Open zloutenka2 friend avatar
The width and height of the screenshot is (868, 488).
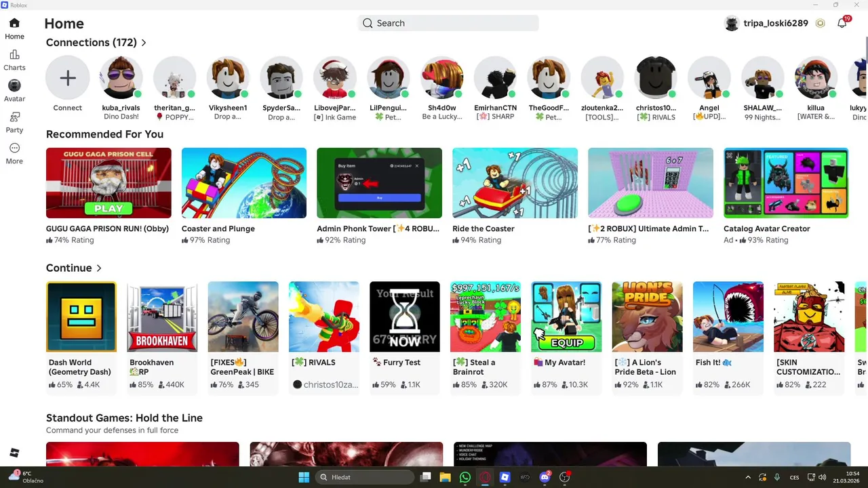pyautogui.click(x=602, y=78)
